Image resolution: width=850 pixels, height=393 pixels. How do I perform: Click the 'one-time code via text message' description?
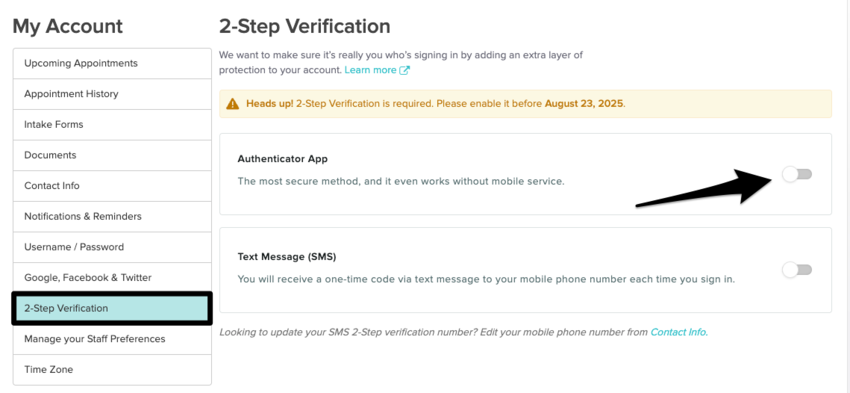click(486, 279)
